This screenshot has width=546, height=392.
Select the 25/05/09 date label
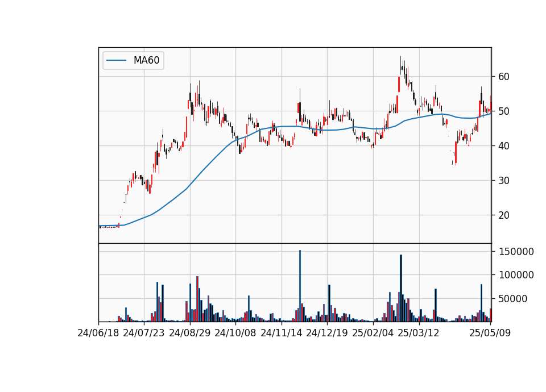click(490, 333)
